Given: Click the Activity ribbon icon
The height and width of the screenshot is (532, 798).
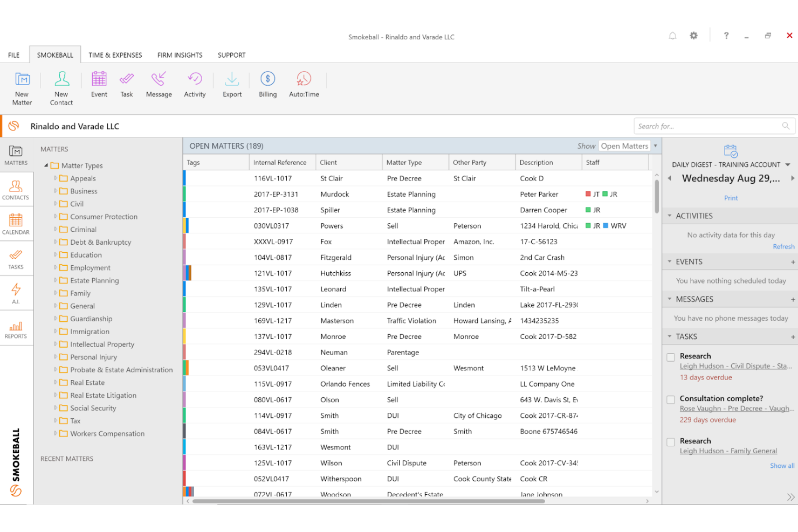Looking at the screenshot, I should point(195,79).
